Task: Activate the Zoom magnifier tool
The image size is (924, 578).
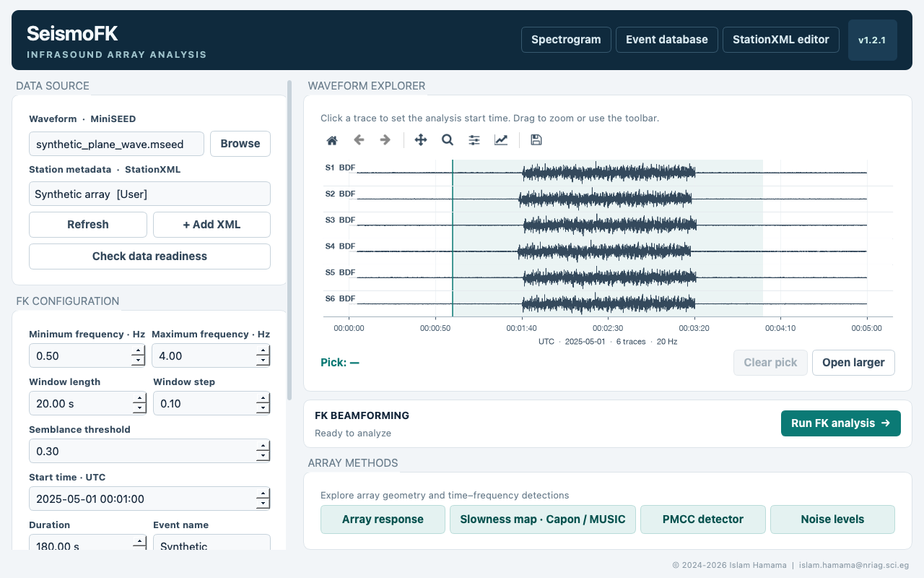Action: click(x=448, y=140)
